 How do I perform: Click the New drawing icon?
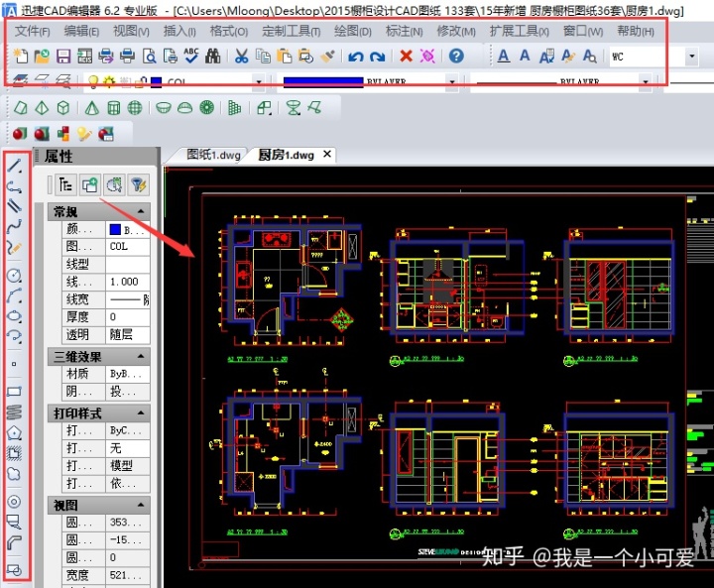click(x=20, y=56)
